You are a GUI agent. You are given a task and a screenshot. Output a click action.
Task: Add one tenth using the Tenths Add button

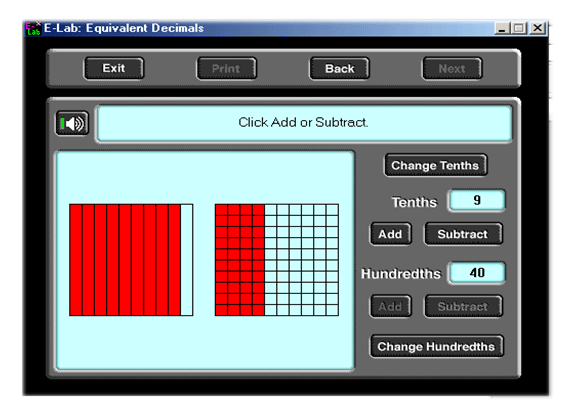[x=391, y=234]
